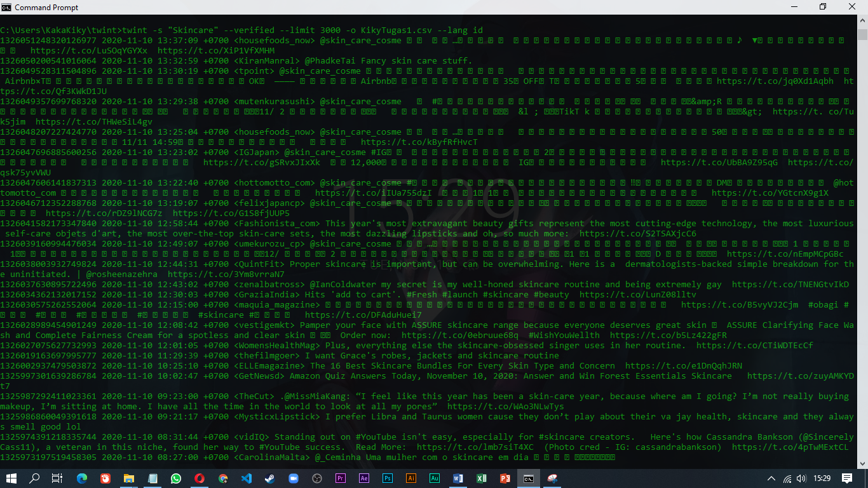Open Microsoft PowerPoint from the taskbar
This screenshot has height=488, width=868.
pos(505,478)
